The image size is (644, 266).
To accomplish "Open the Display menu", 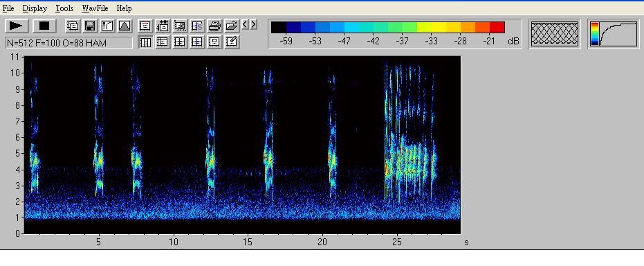I will (x=35, y=8).
